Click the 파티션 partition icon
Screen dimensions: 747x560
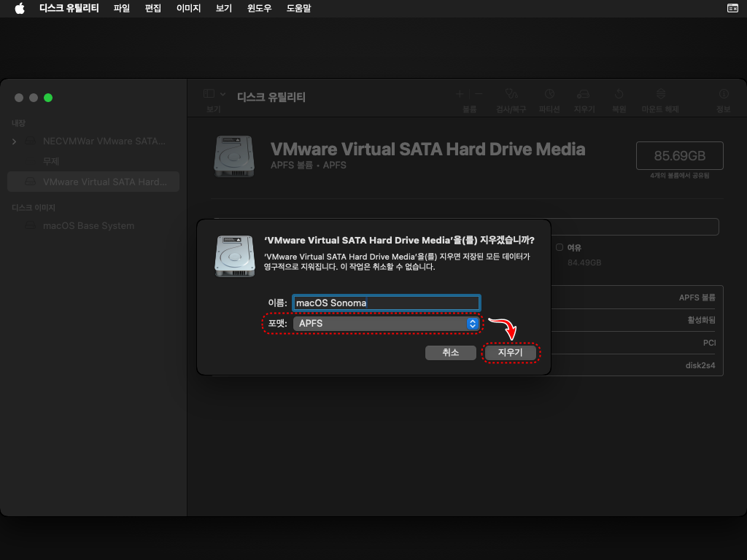[549, 94]
